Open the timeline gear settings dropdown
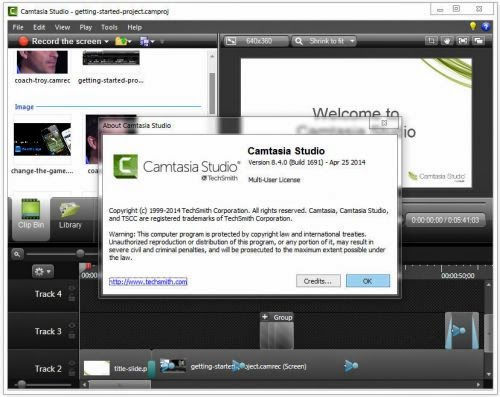The width and height of the screenshot is (500, 397). 43,272
